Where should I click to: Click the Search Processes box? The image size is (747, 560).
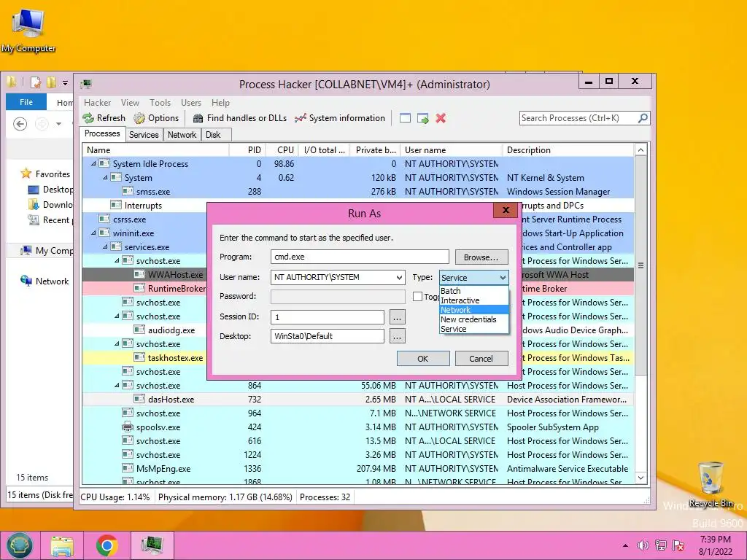point(578,118)
